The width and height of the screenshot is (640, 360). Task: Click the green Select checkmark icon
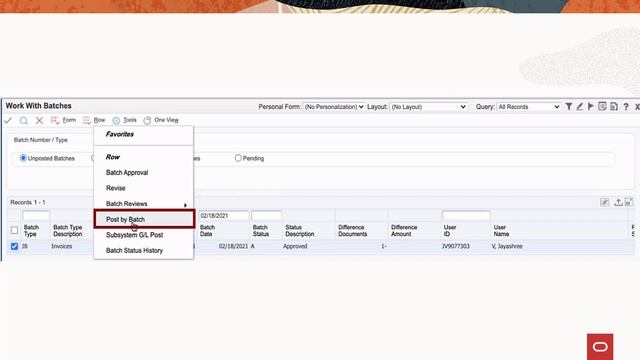tap(8, 120)
